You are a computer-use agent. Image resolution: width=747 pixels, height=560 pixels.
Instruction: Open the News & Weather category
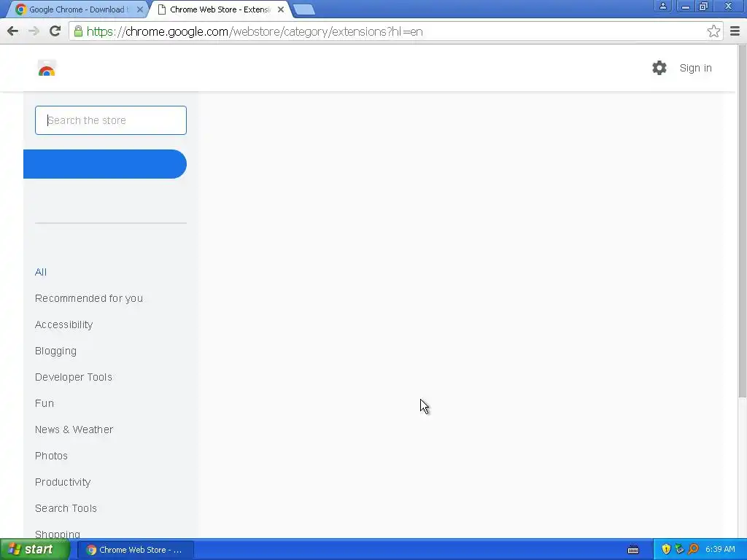pos(74,429)
